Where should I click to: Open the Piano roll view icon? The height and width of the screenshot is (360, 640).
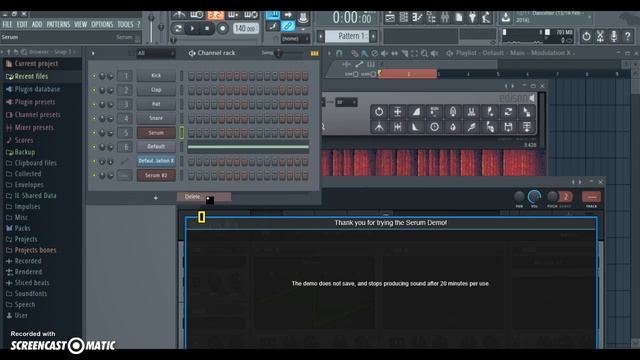tap(417, 17)
